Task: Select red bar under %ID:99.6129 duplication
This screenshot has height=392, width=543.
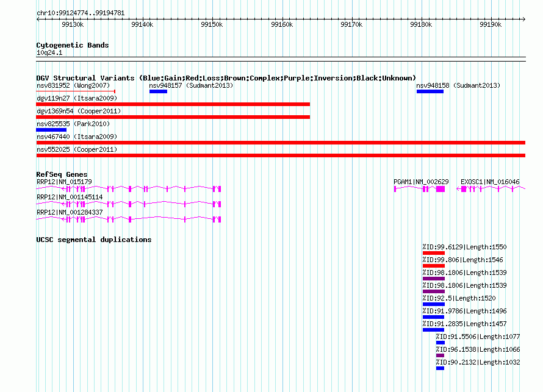Action: 434,253
